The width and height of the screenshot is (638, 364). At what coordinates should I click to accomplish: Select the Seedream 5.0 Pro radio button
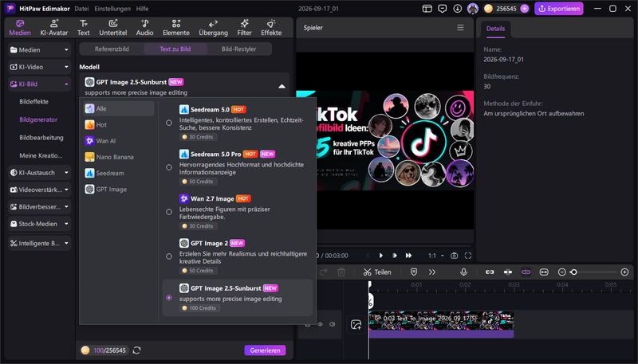pyautogui.click(x=169, y=167)
